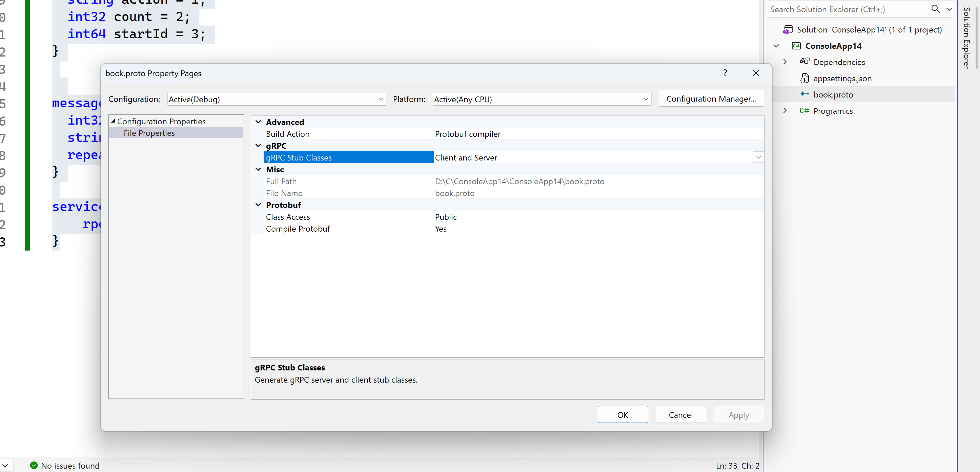Select appsettings.json in Solution Explorer
Image resolution: width=980 pixels, height=472 pixels.
tap(842, 78)
